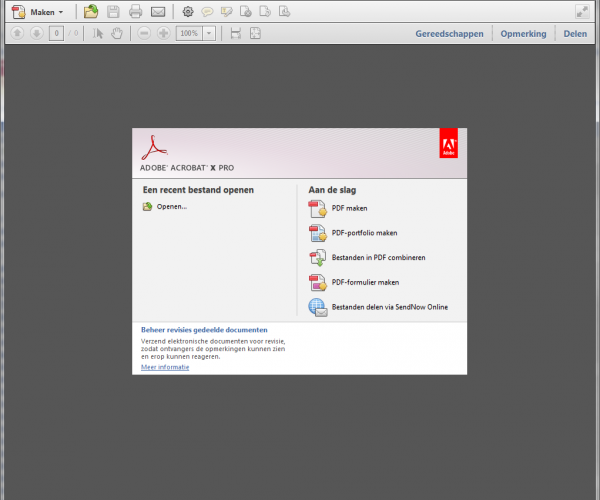Click the folder icon beside Openen...

click(147, 207)
